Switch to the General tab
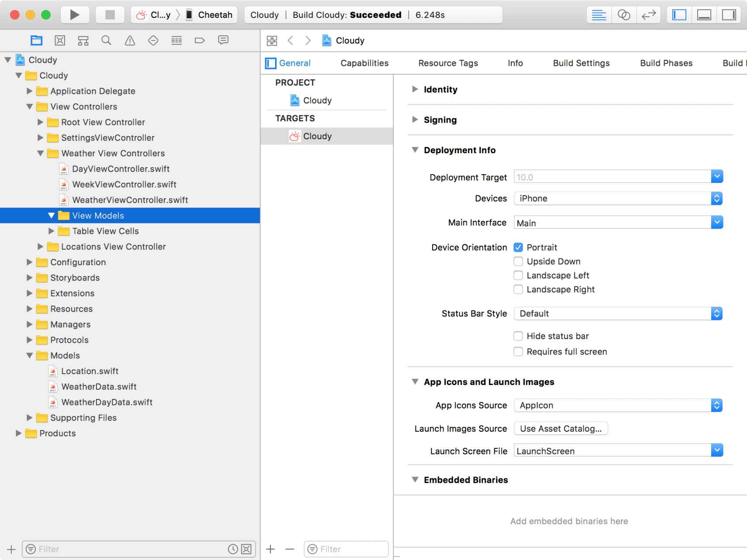The width and height of the screenshot is (747, 560). click(x=295, y=63)
